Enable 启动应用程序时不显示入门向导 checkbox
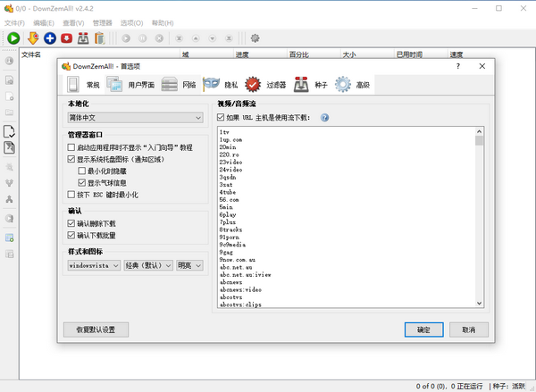Viewport: 536px width, 392px height. click(x=71, y=146)
